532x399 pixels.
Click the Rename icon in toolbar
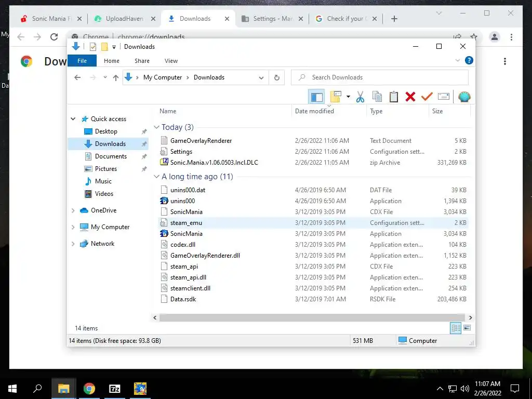(x=444, y=97)
